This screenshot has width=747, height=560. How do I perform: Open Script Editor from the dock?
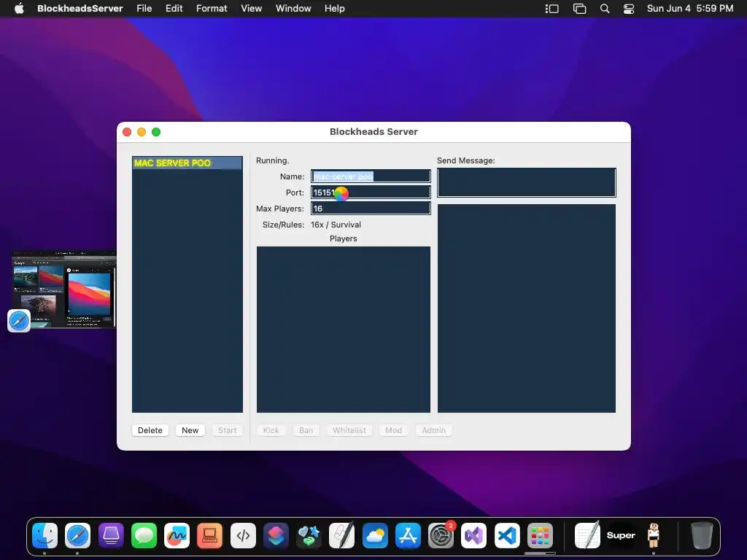(x=342, y=536)
